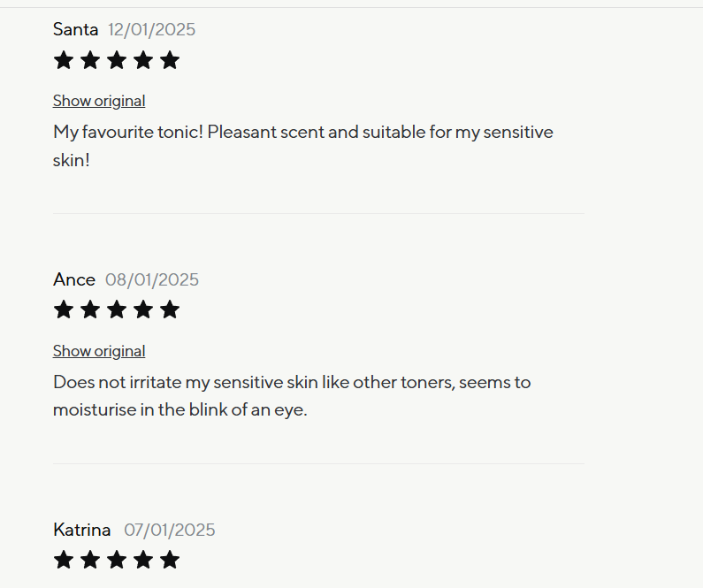Click the first star in Santa's rating

(64, 60)
